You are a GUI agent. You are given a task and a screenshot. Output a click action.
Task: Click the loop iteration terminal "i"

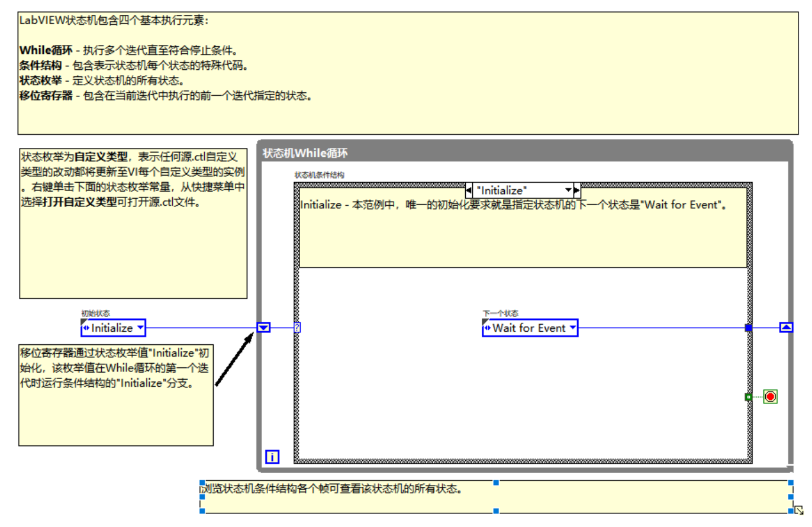click(272, 457)
